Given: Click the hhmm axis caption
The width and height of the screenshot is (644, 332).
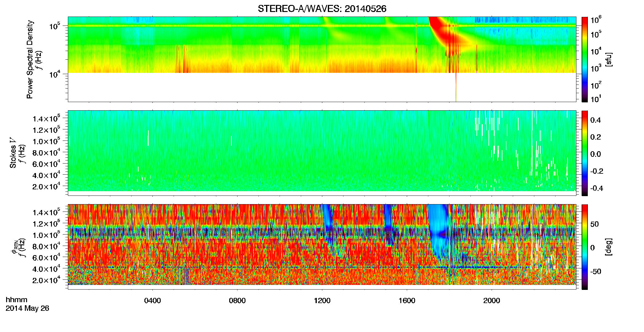Looking at the screenshot, I should (17, 300).
